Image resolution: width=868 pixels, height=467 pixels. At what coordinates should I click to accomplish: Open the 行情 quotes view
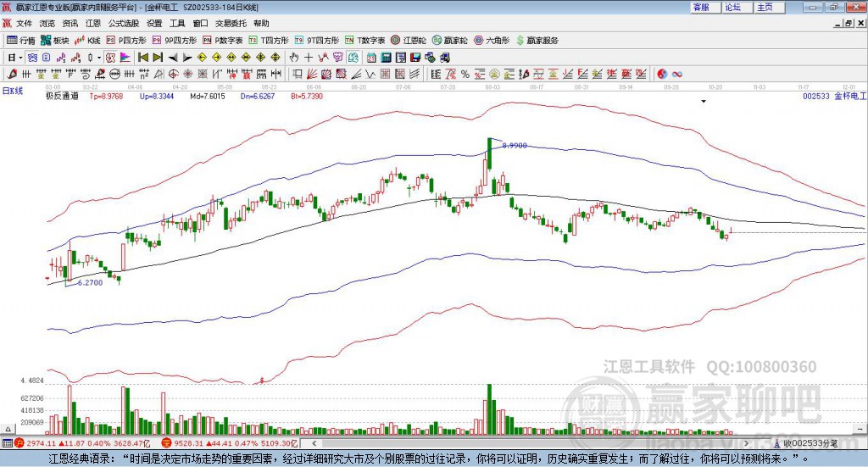pyautogui.click(x=21, y=41)
